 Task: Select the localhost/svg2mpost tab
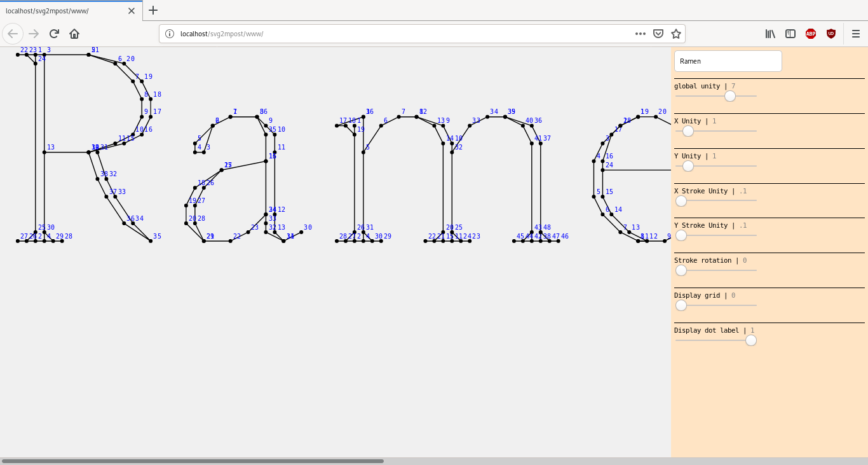(64, 11)
